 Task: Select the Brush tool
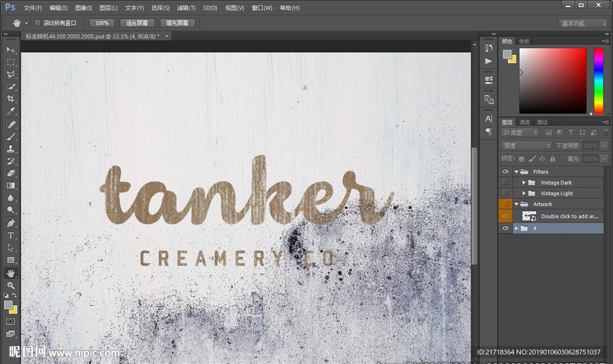(11, 136)
